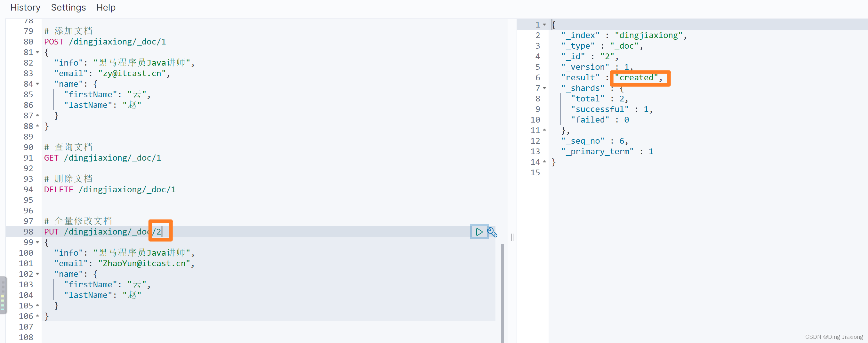Click empty editor line 107

pyautogui.click(x=268, y=327)
